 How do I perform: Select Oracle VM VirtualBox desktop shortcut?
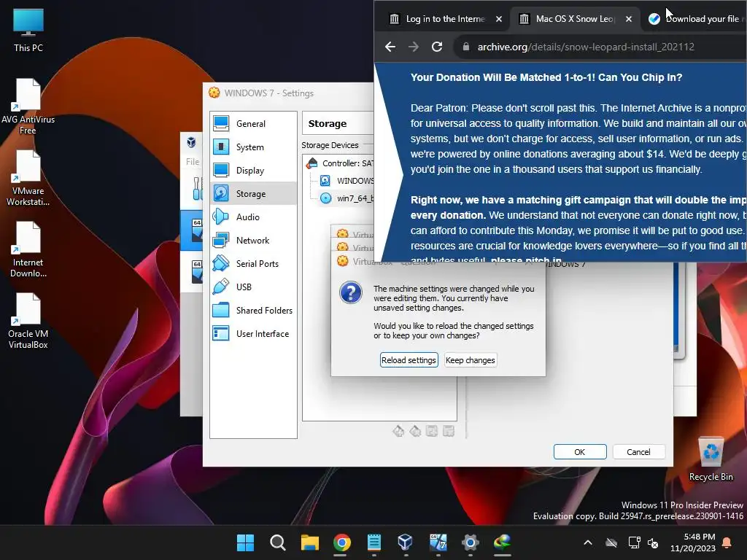(x=28, y=321)
